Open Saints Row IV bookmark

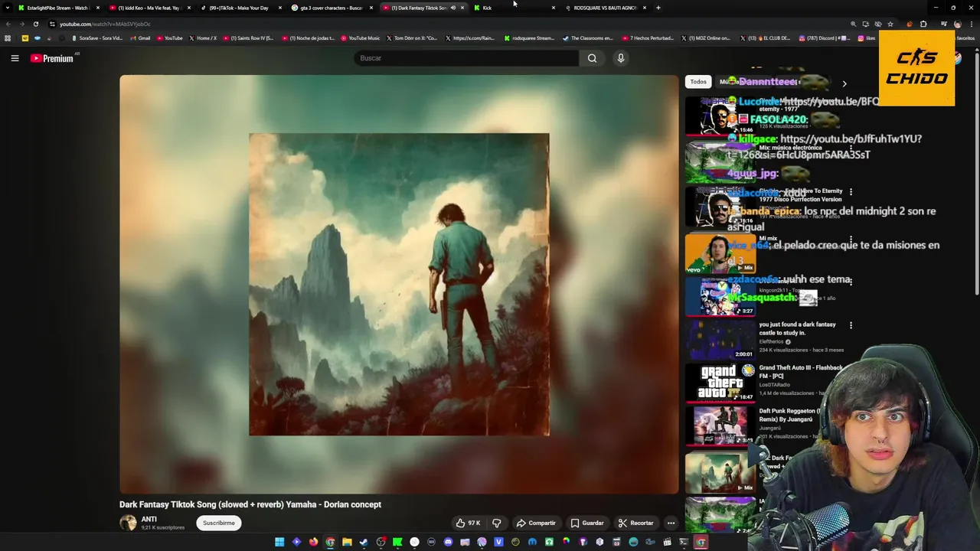click(249, 38)
